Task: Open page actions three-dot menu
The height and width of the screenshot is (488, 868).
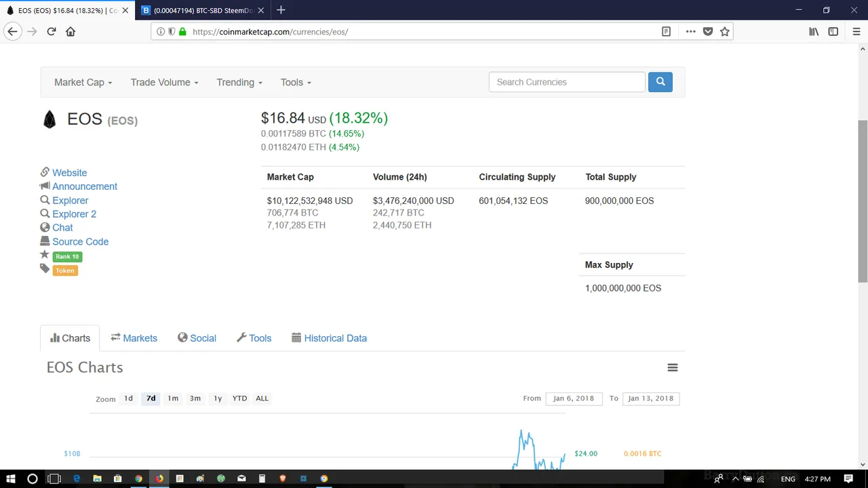Action: pos(690,31)
